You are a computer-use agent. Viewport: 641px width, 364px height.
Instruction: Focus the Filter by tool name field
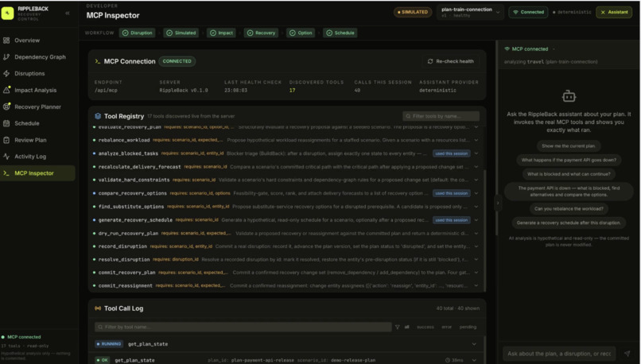click(x=243, y=327)
